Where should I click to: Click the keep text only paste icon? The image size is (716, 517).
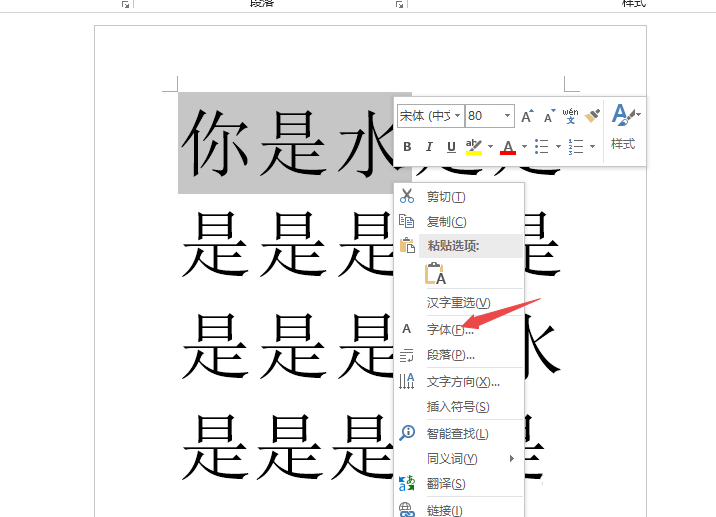tap(435, 273)
